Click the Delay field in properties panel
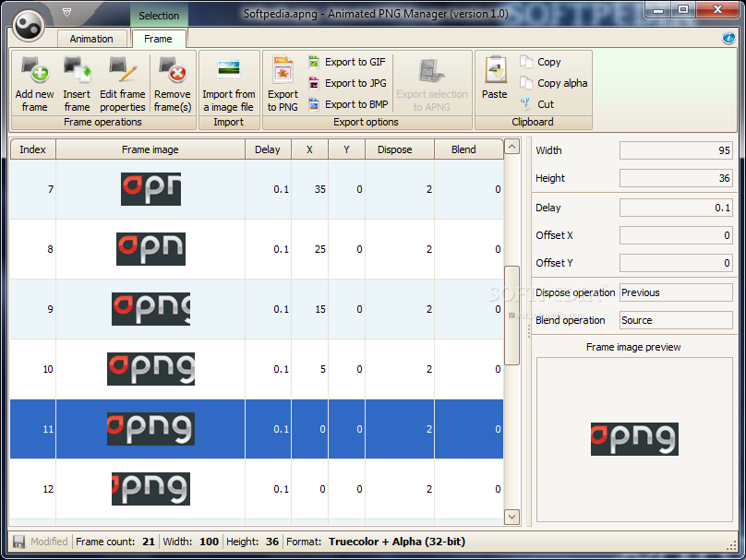746x560 pixels. (x=676, y=208)
